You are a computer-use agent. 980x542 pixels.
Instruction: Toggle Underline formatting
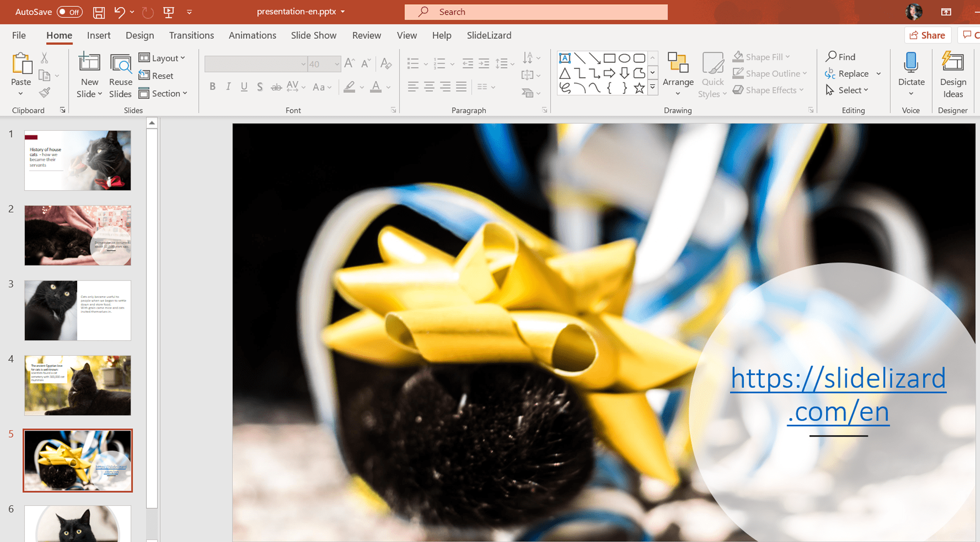pyautogui.click(x=244, y=87)
